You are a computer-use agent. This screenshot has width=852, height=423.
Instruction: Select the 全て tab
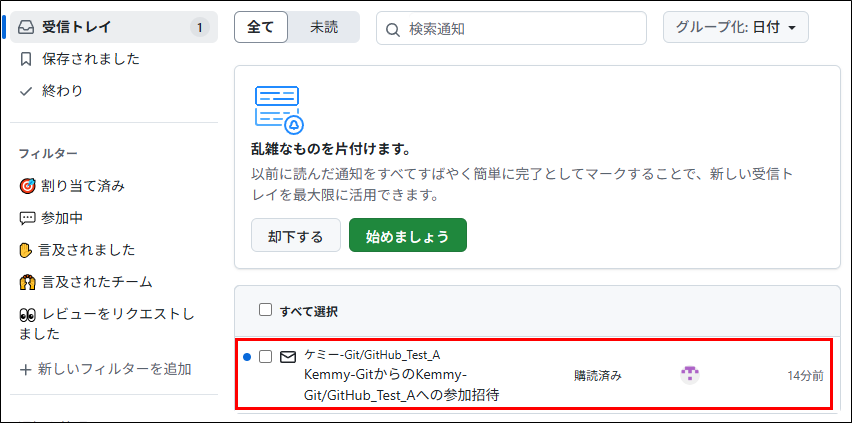point(261,27)
